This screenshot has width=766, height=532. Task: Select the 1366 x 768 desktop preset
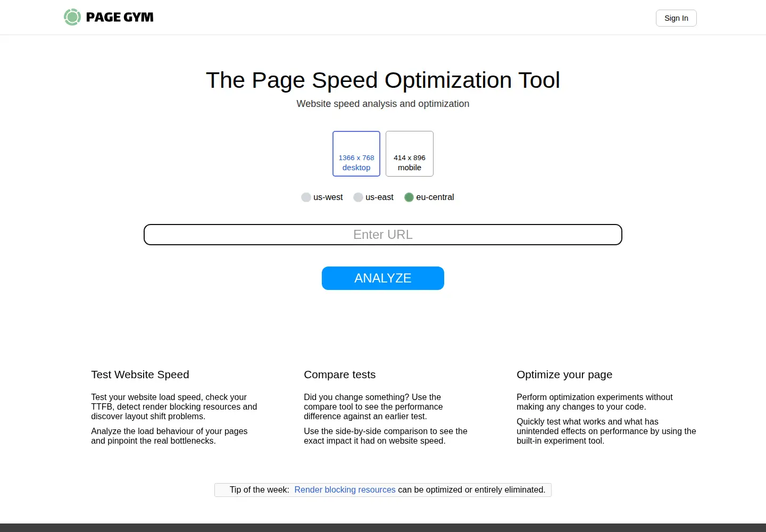pos(356,154)
